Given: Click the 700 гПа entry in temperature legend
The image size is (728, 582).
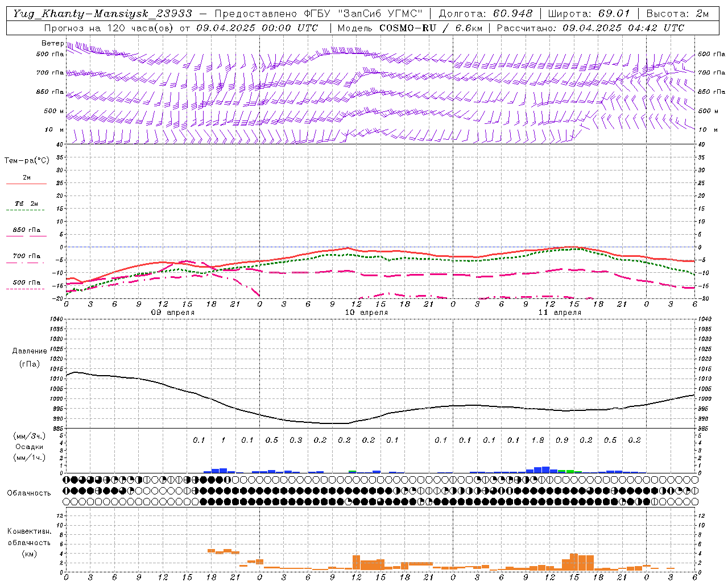Looking at the screenshot, I should click(x=26, y=256).
